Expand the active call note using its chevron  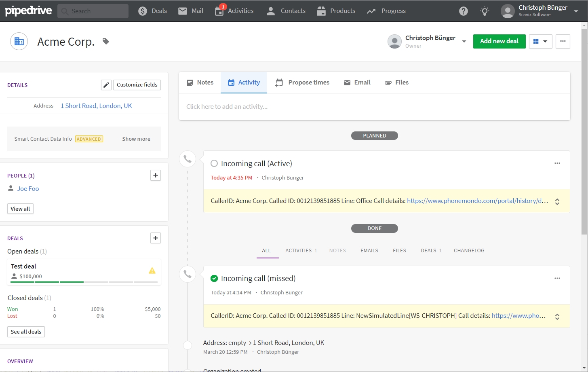(x=557, y=201)
